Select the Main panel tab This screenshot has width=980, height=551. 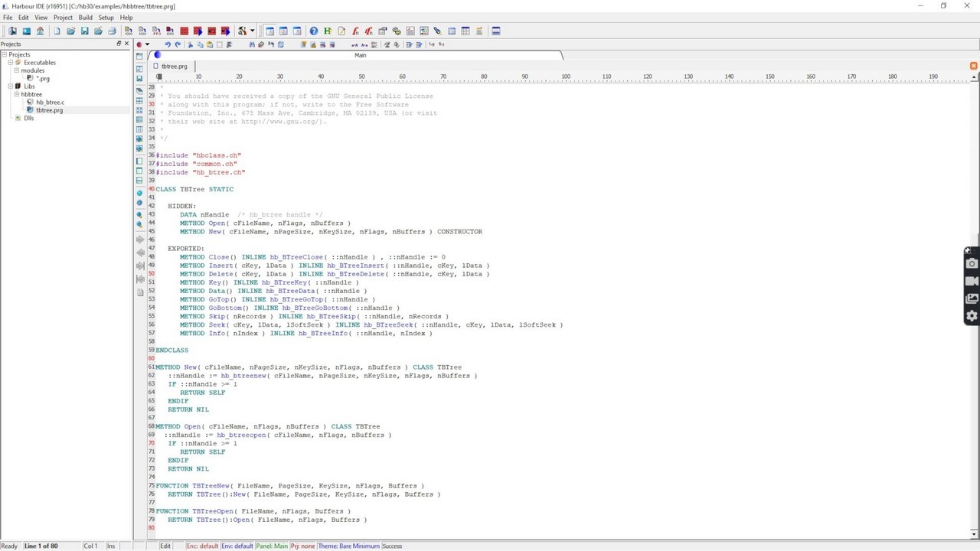[360, 55]
